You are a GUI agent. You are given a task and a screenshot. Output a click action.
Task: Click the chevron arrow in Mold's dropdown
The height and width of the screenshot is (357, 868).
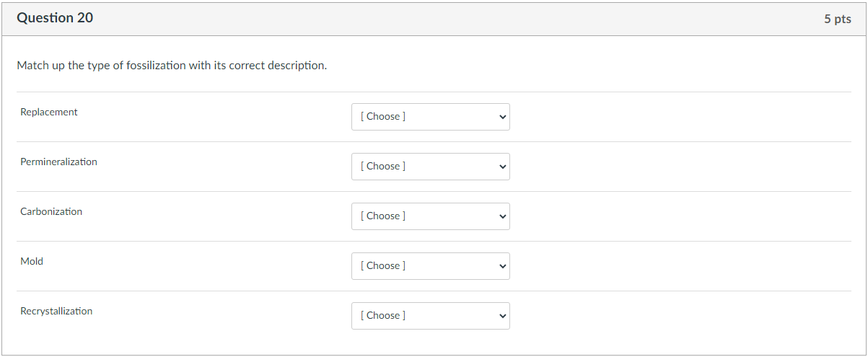point(502,266)
